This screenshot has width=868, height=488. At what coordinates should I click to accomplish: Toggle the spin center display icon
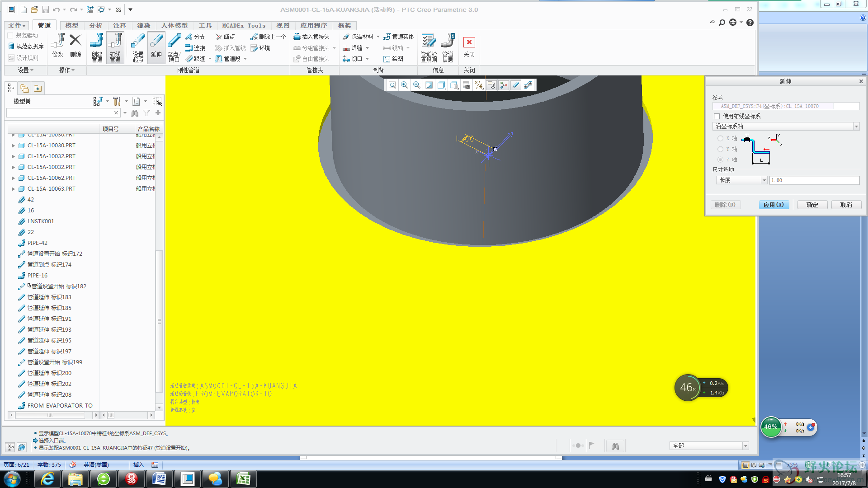tap(504, 85)
